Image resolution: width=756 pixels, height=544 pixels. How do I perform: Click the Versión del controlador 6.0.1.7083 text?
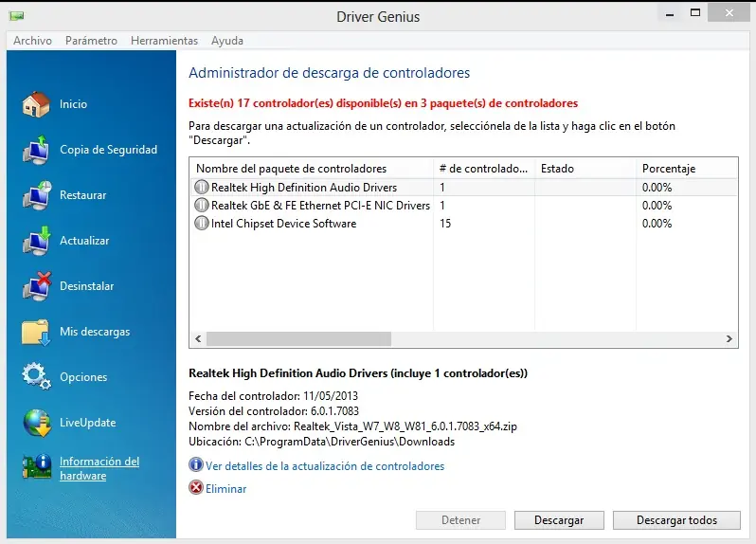pyautogui.click(x=274, y=411)
